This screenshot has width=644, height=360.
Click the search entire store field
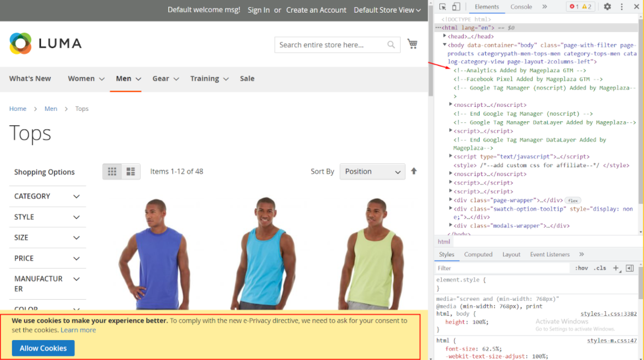click(x=331, y=45)
